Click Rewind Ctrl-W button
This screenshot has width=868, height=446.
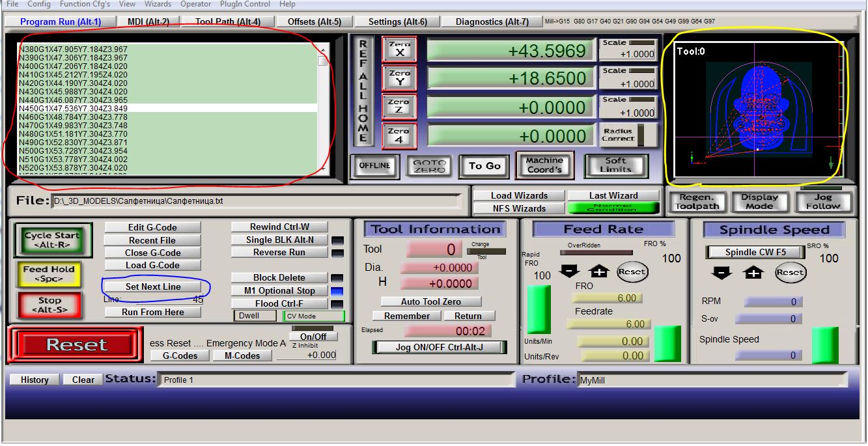point(279,227)
